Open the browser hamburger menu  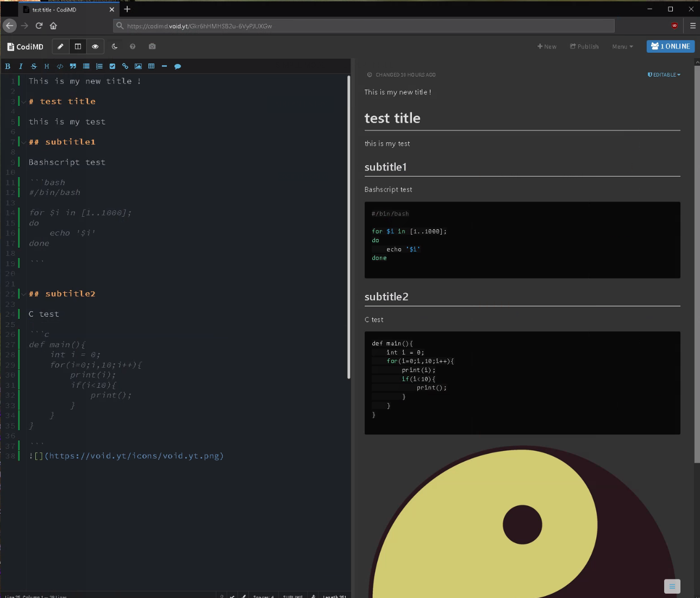coord(692,26)
